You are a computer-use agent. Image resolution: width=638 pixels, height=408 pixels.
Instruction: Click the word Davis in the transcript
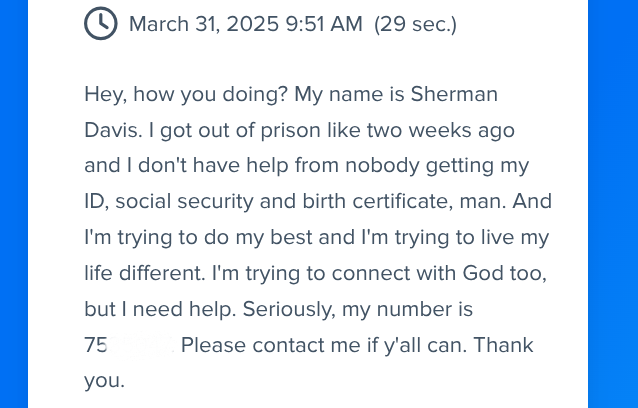pos(111,130)
